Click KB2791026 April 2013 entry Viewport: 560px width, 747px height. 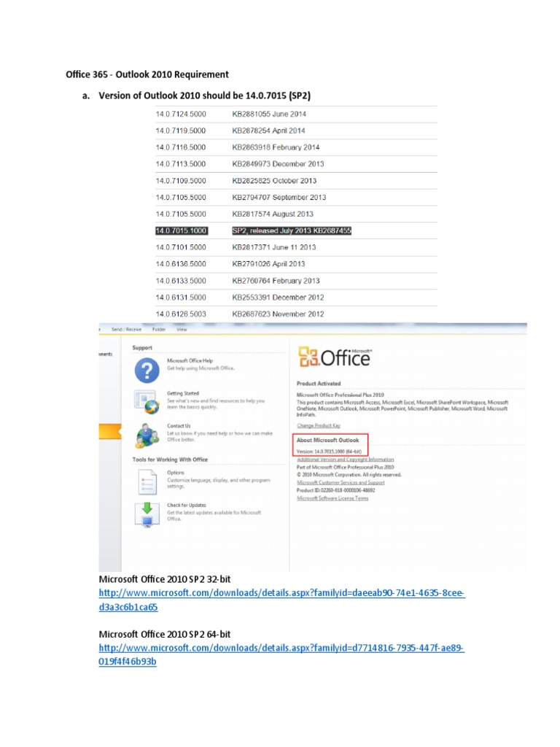point(268,264)
